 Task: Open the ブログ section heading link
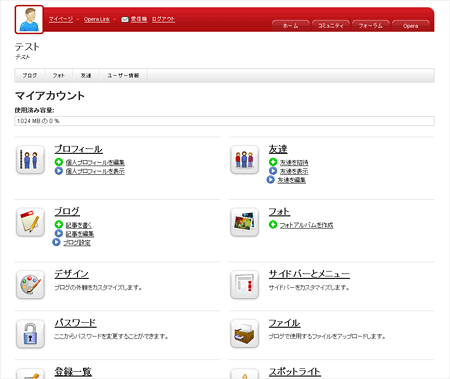pos(67,211)
